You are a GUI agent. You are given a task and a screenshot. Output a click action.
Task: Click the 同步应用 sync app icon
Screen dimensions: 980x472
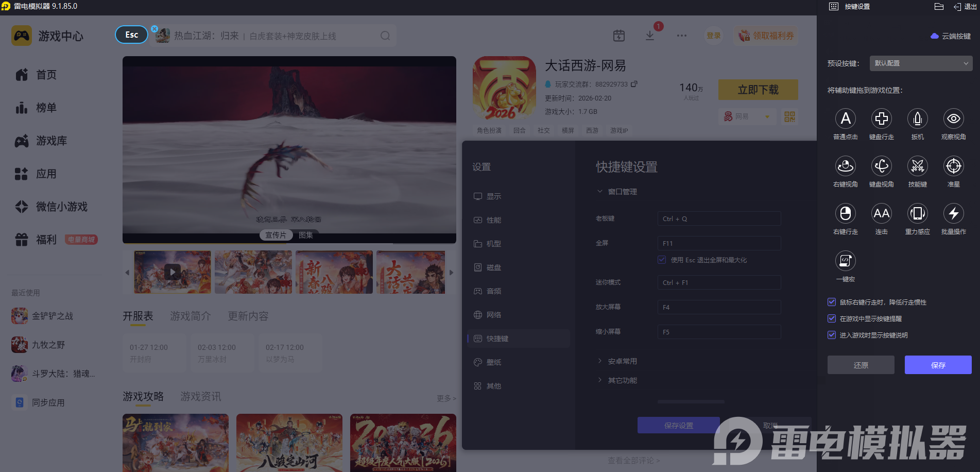tap(20, 402)
